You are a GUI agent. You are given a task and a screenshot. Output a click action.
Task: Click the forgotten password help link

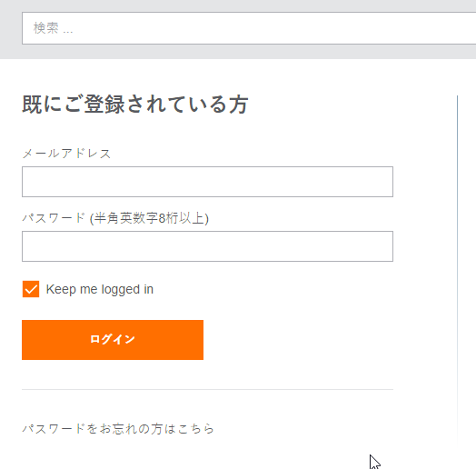[x=118, y=429]
